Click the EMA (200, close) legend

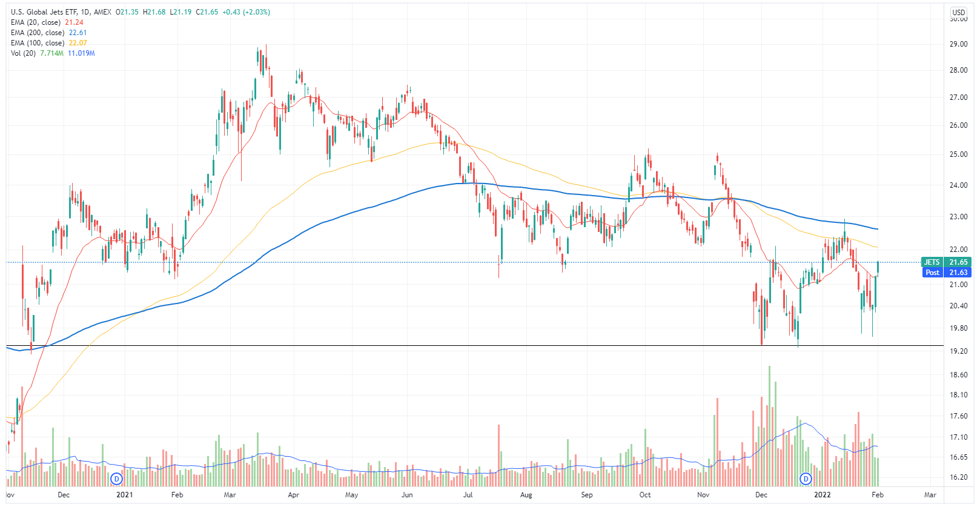tap(38, 33)
